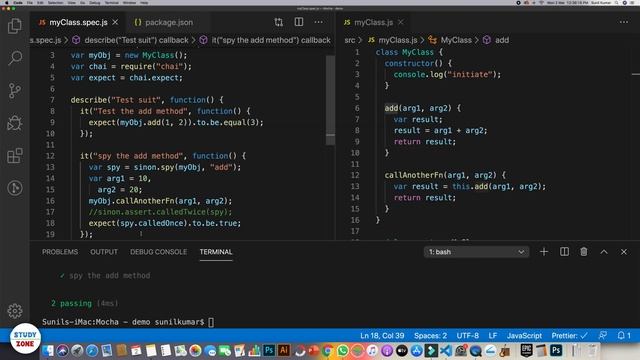The image size is (640, 360).
Task: Click line 18 containing expect(spy.calledOnce)
Action: click(164, 223)
